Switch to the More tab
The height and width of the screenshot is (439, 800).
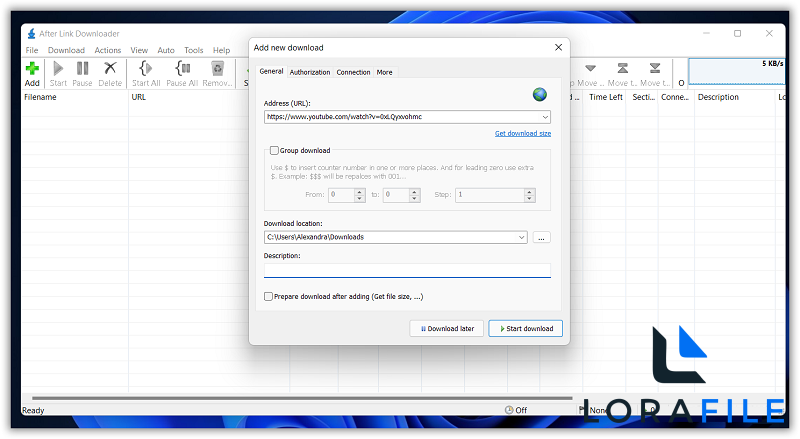coord(385,72)
